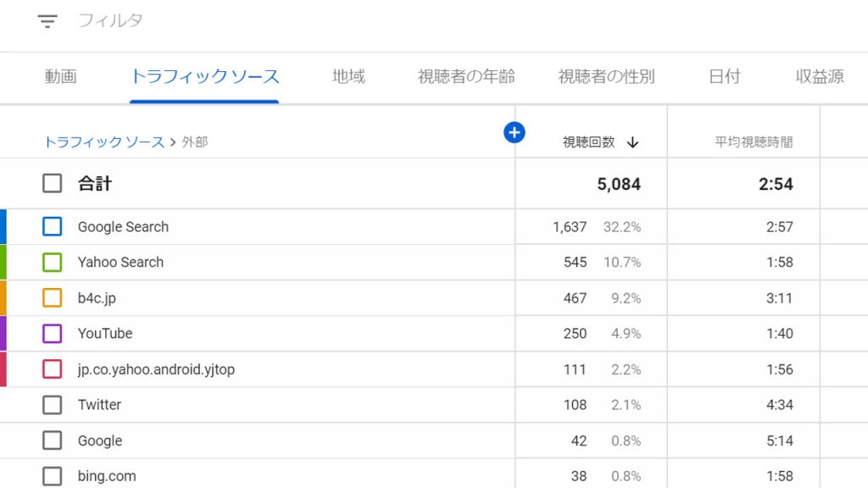This screenshot has height=488, width=868.
Task: Sort by the 平均視聴時間 column header
Action: pos(754,142)
